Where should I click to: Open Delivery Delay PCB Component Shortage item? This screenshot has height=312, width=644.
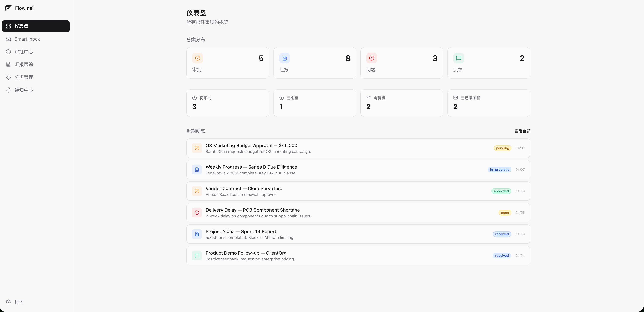pos(252,210)
